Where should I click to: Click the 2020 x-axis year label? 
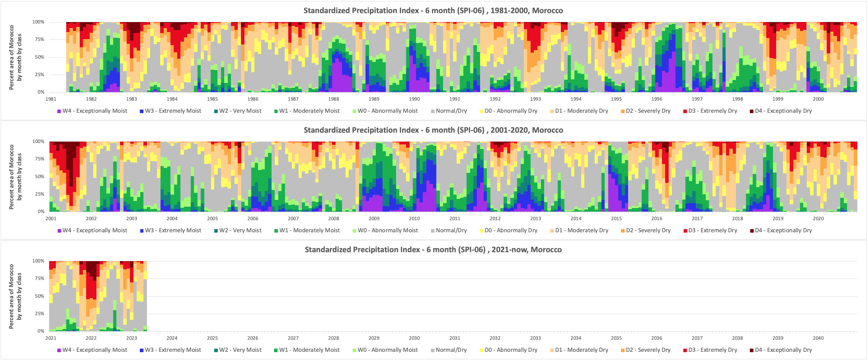tap(818, 219)
